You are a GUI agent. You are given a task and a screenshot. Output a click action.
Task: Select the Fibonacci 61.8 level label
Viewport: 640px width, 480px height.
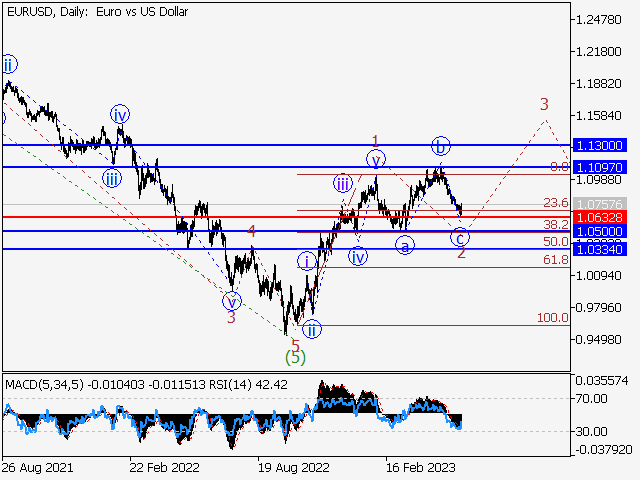coord(556,260)
